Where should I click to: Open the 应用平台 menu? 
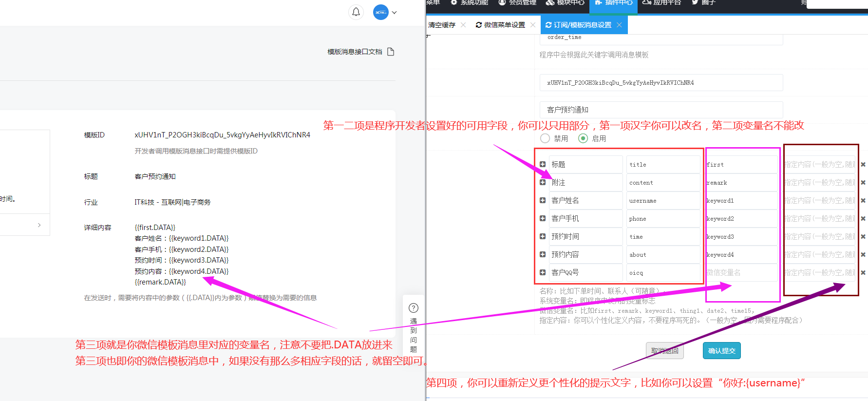point(661,2)
